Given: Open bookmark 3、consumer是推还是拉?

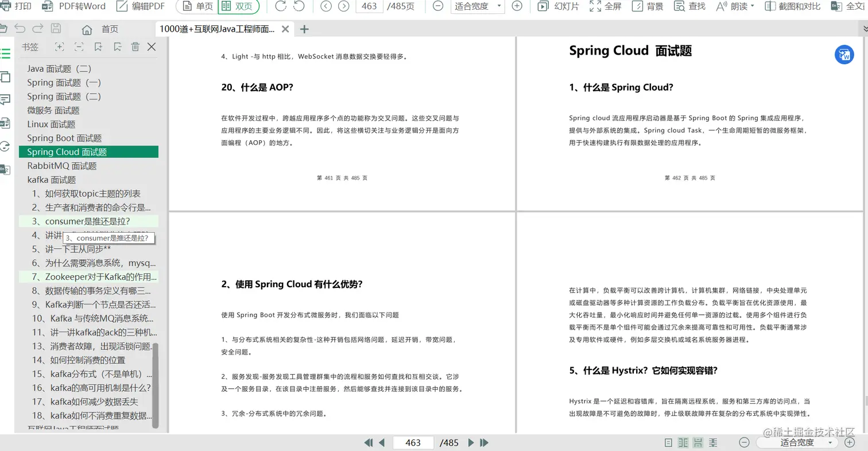Looking at the screenshot, I should pos(88,221).
